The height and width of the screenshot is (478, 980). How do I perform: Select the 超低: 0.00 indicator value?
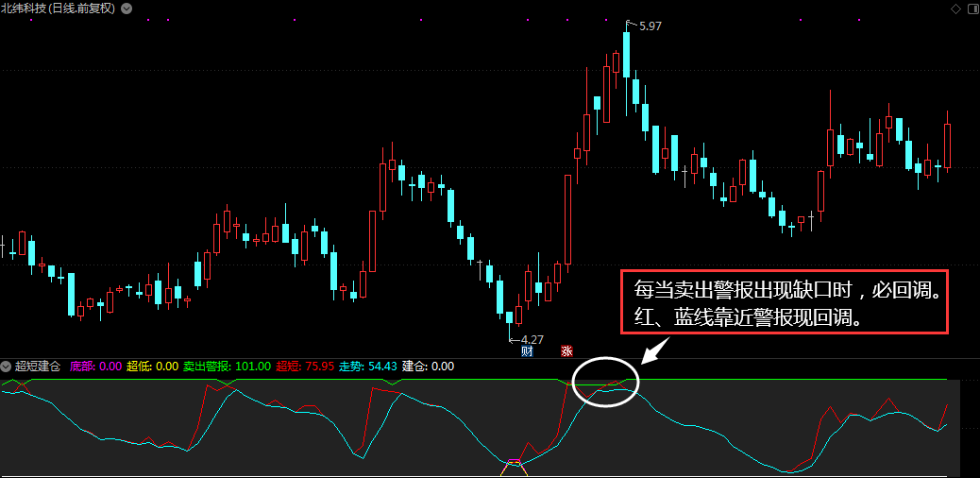(x=152, y=366)
